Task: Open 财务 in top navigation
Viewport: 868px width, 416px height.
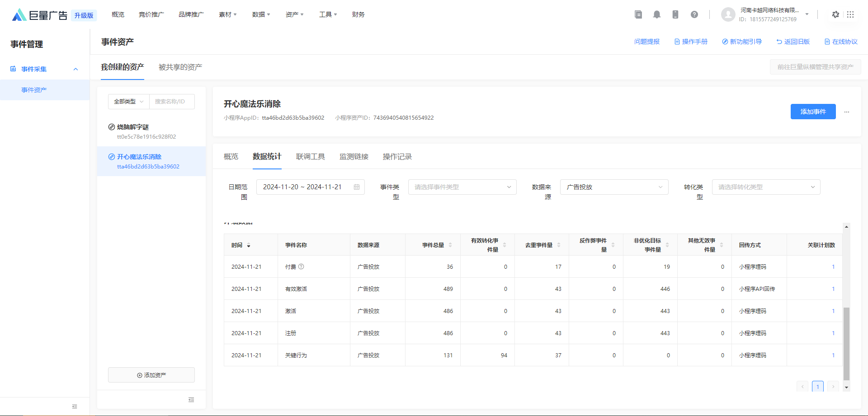Action: tap(359, 14)
